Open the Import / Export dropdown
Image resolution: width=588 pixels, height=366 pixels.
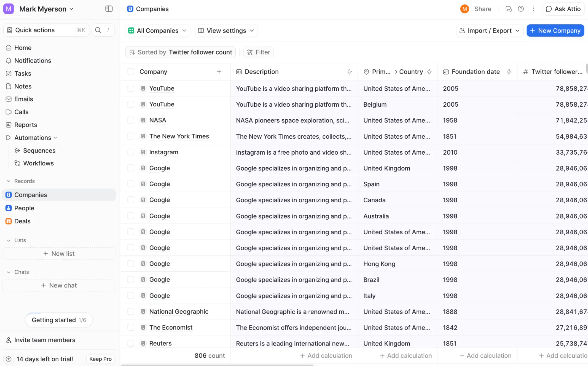pyautogui.click(x=489, y=31)
